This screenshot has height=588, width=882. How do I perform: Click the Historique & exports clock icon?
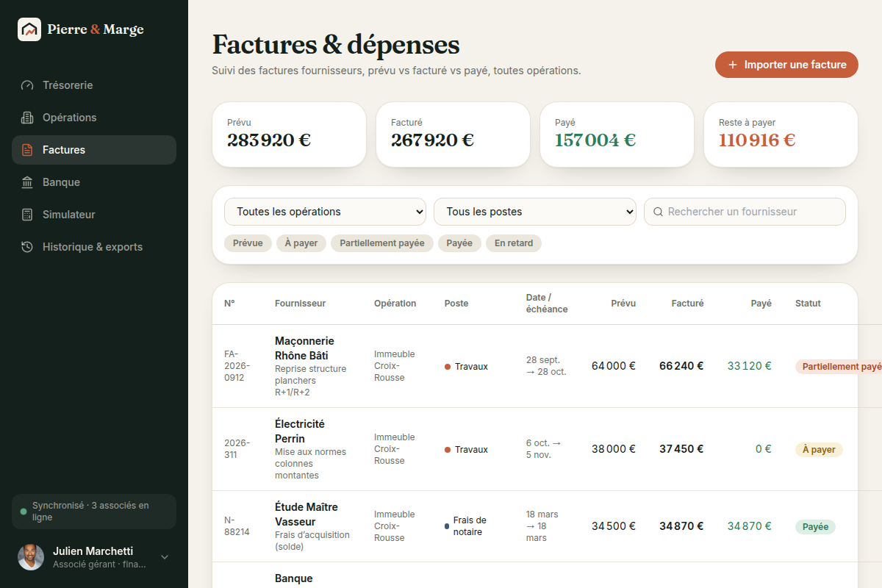click(27, 247)
